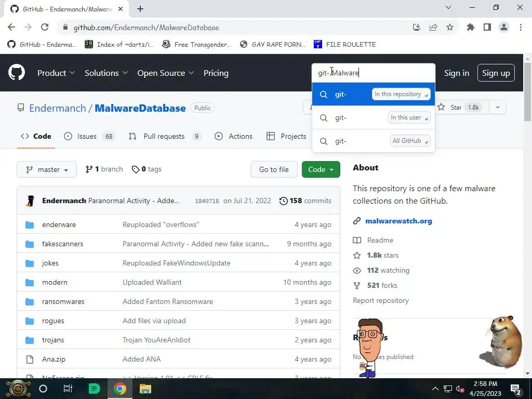Open the MalwareDatabase repository title link
Image resolution: width=532 pixels, height=399 pixels.
click(x=140, y=108)
